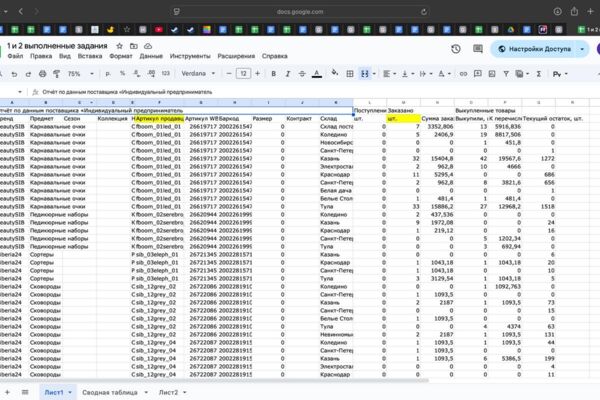Create a filter using funnel icon
The height and width of the screenshot is (400, 600).
coord(506,73)
